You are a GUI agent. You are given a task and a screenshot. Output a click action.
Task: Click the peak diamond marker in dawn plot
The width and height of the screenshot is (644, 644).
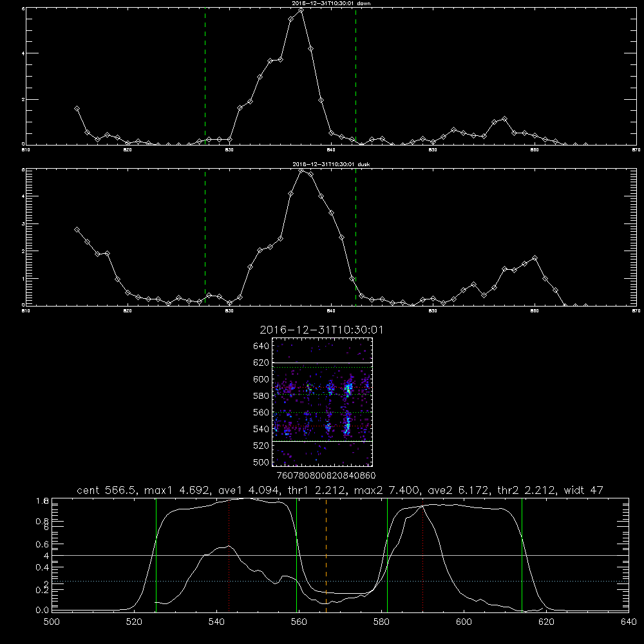pos(301,10)
